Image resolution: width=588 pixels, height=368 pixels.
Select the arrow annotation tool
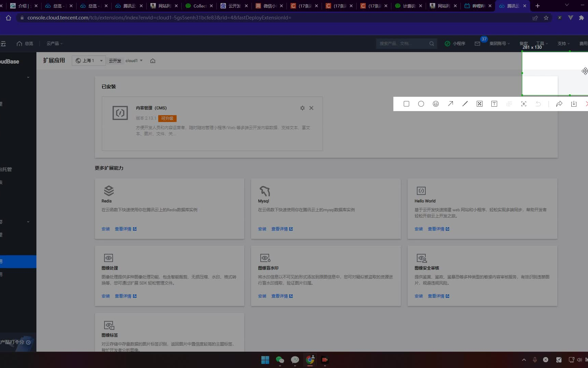(451, 104)
